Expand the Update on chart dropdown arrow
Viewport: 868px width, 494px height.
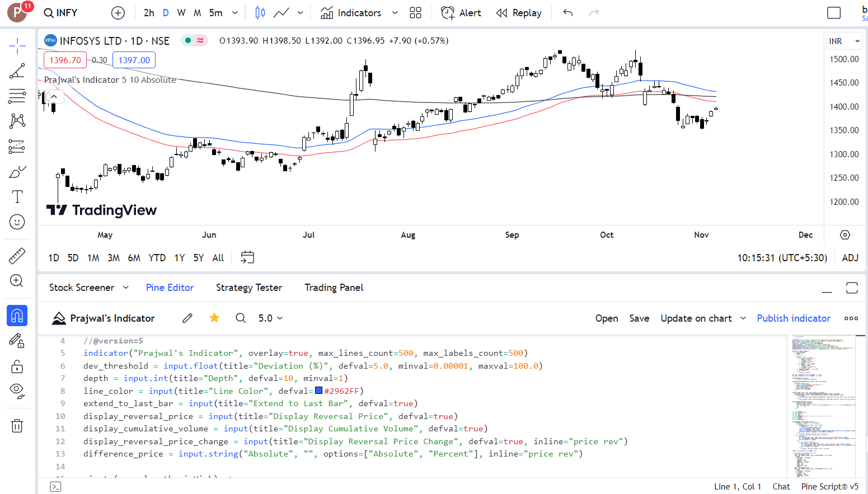click(743, 318)
